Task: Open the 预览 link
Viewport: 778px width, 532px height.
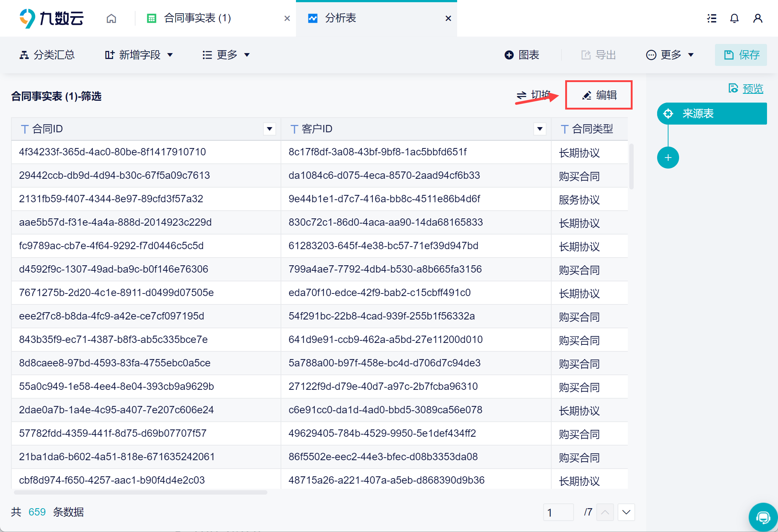Action: pos(752,88)
